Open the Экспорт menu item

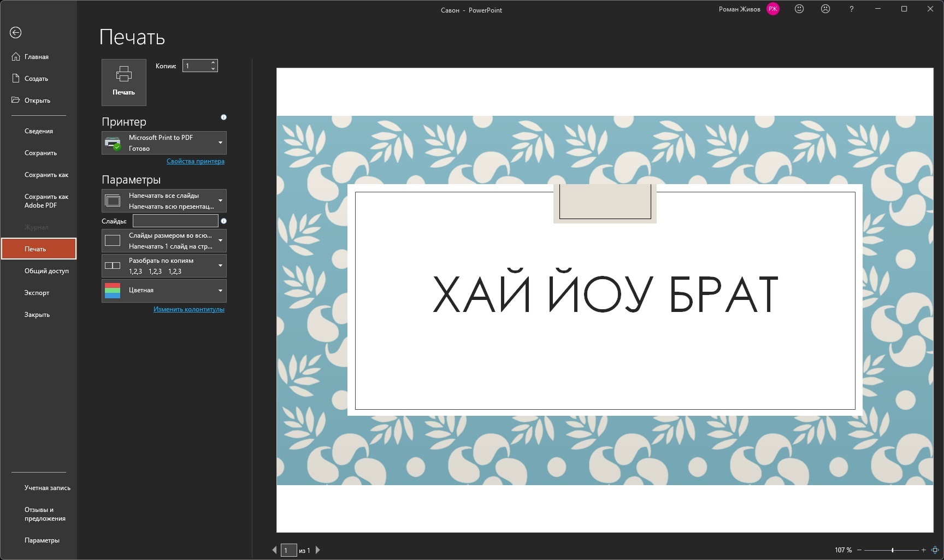(37, 293)
